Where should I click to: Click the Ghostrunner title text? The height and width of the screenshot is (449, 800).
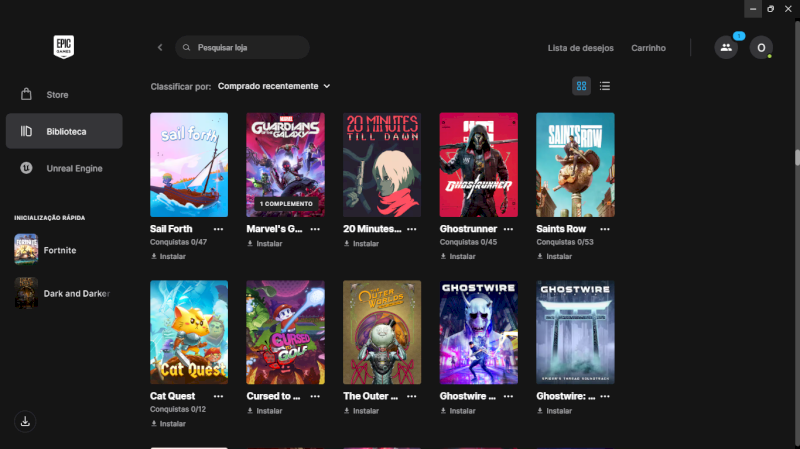pos(468,229)
